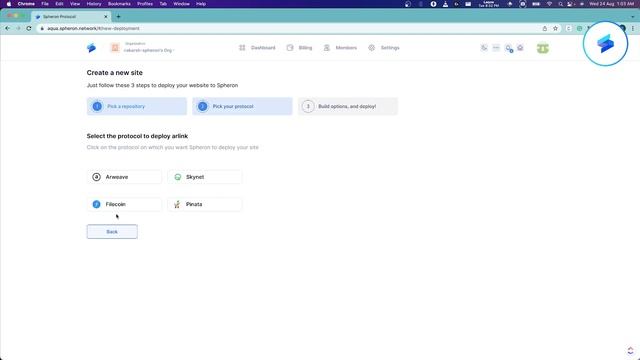The height and width of the screenshot is (360, 640).
Task: Open the Window menu
Action: [x=181, y=4]
